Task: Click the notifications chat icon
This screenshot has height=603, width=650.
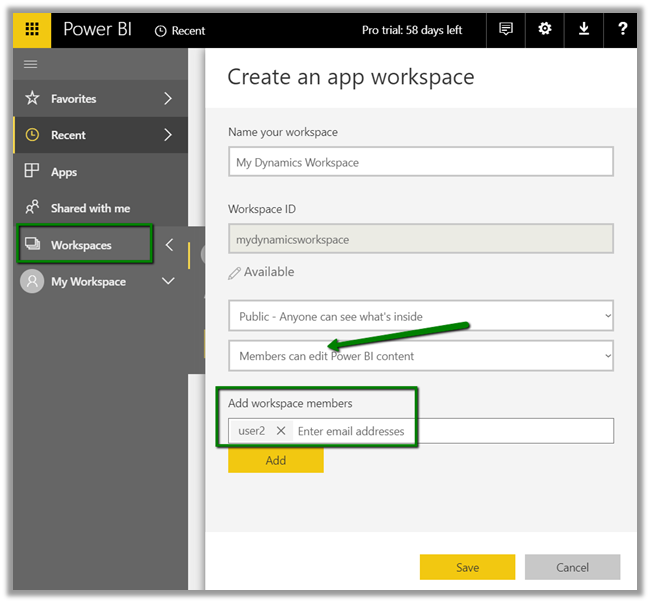Action: coord(506,30)
